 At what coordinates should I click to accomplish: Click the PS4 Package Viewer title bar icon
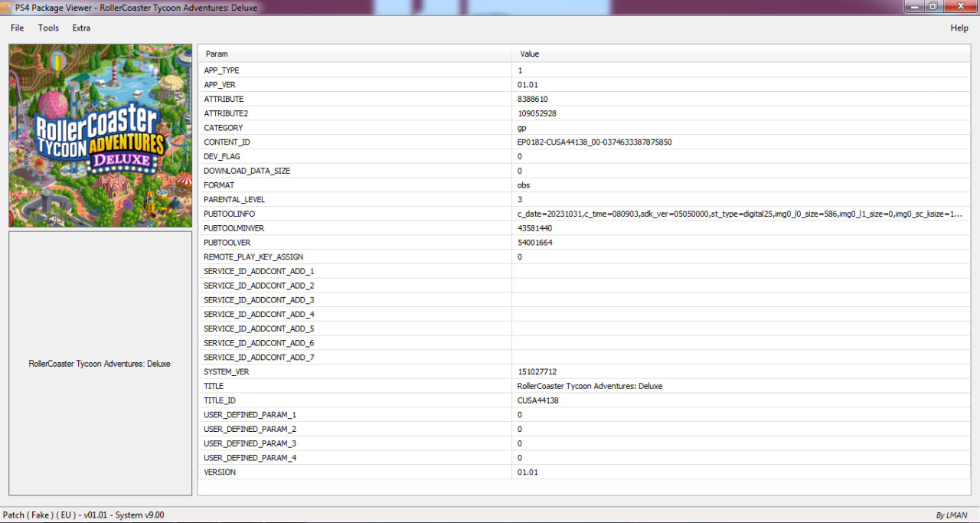6,7
